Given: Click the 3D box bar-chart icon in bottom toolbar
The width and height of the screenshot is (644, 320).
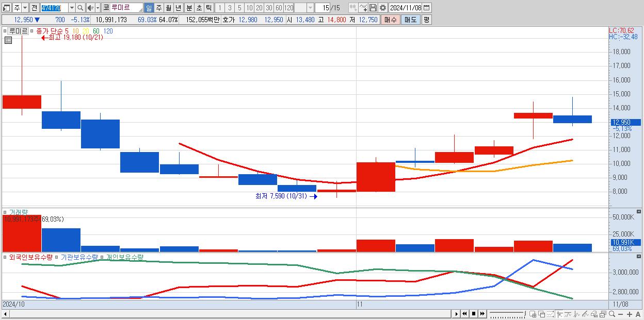Looking at the screenshot, I should pos(594,314).
